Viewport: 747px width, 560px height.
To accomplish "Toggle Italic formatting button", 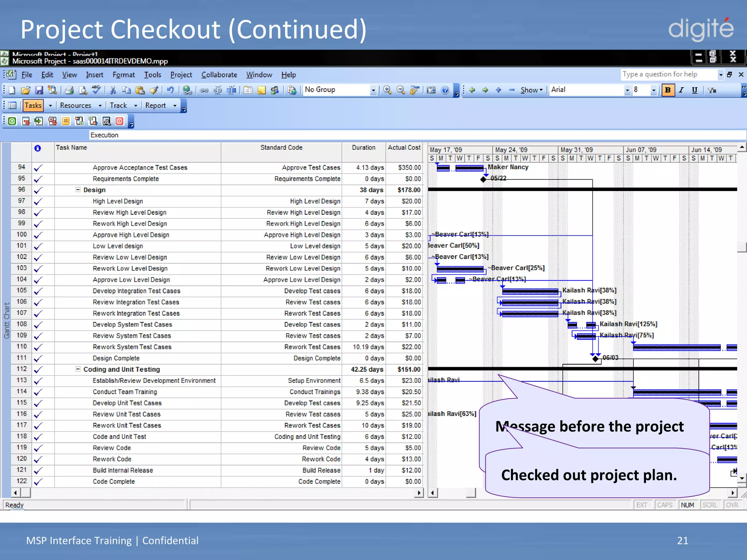I will click(x=681, y=90).
